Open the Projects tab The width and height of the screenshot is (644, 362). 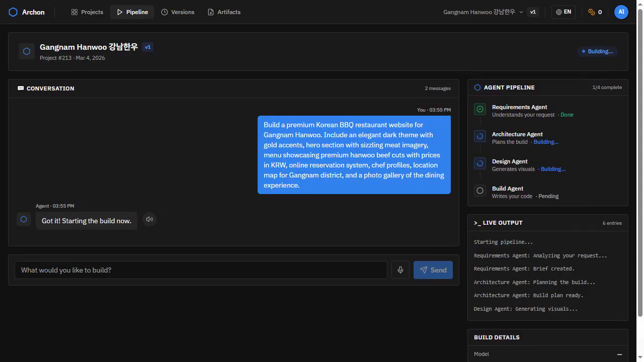(87, 12)
